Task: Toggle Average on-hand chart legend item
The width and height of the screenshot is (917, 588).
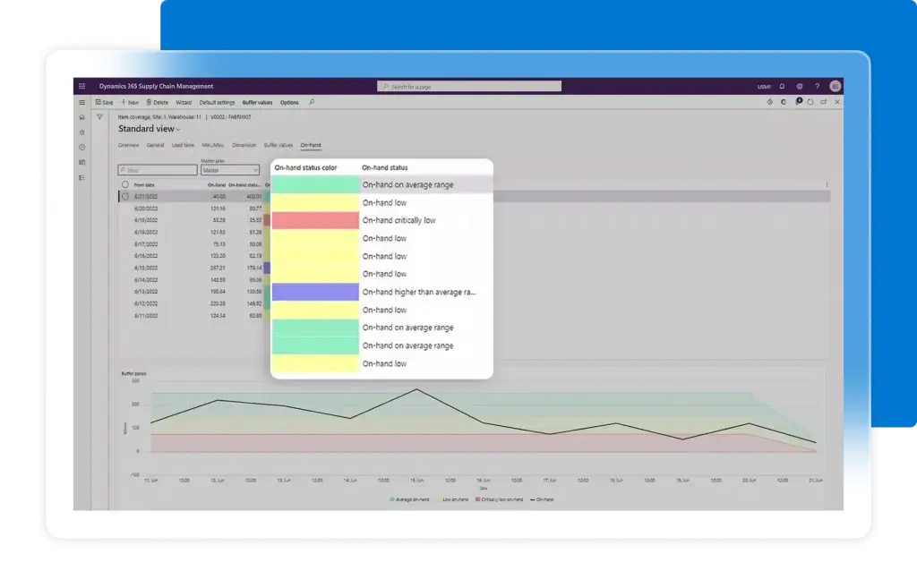Action: 409,499
